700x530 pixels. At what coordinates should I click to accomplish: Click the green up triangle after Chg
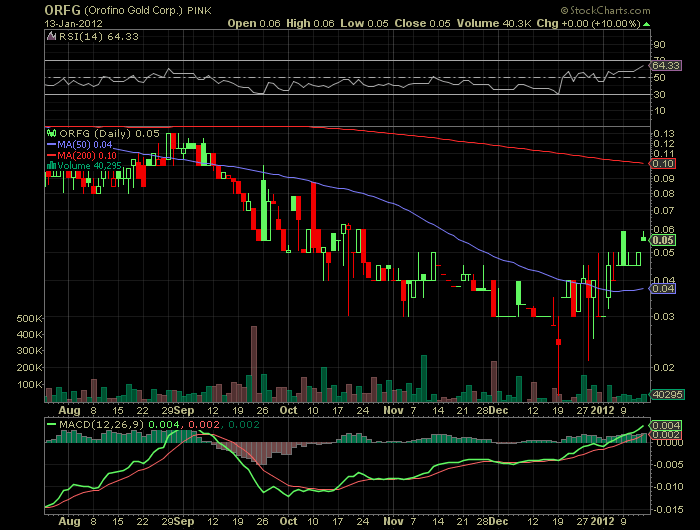point(647,24)
